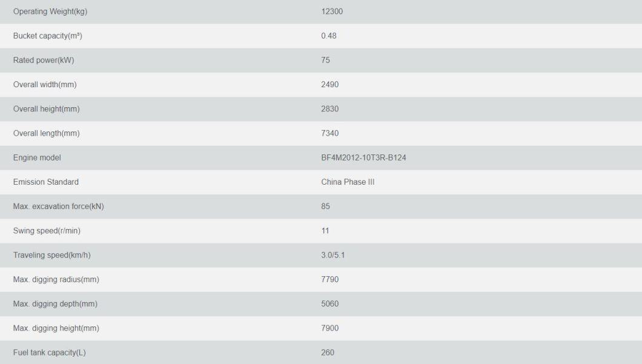Select the 2830 overall height value
Viewport: 642px width, 364px height.
(329, 109)
